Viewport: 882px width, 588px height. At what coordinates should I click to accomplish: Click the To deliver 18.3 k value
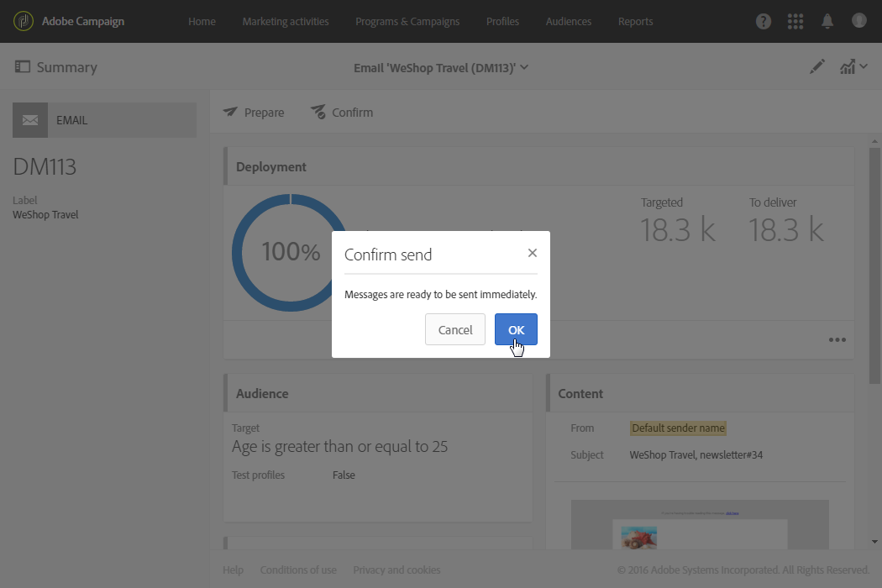pos(785,229)
